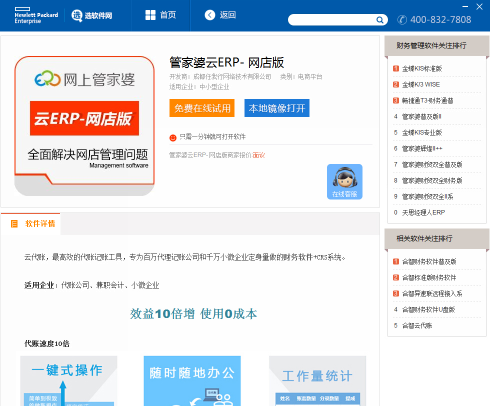Screen dimensions: 490x406
Task: Open the 金蝶KIS entry ranked 5
Action: click(x=422, y=133)
